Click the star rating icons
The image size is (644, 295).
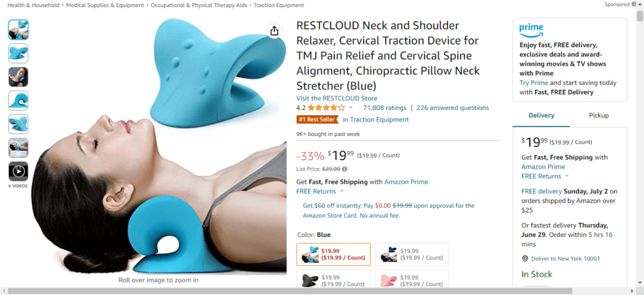click(326, 108)
